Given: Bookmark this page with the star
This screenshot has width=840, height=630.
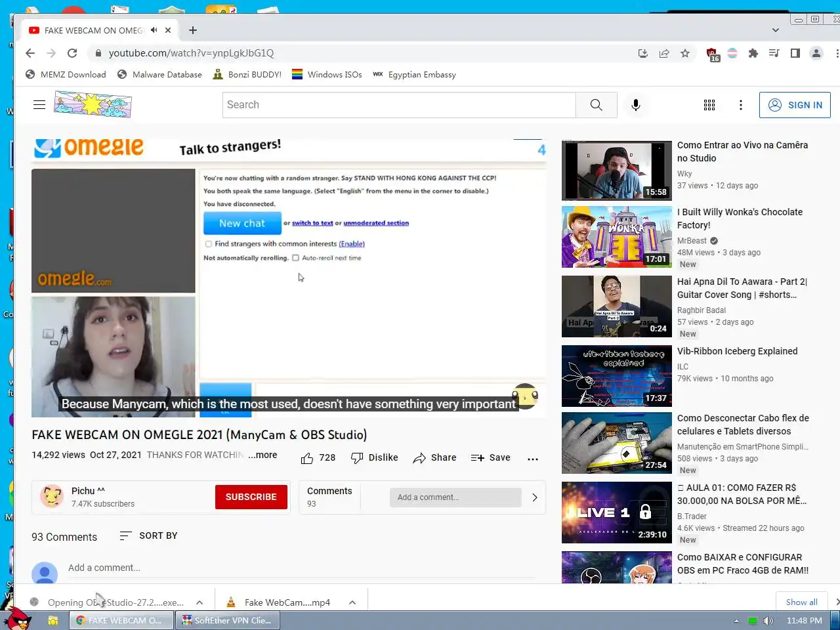Looking at the screenshot, I should click(685, 53).
